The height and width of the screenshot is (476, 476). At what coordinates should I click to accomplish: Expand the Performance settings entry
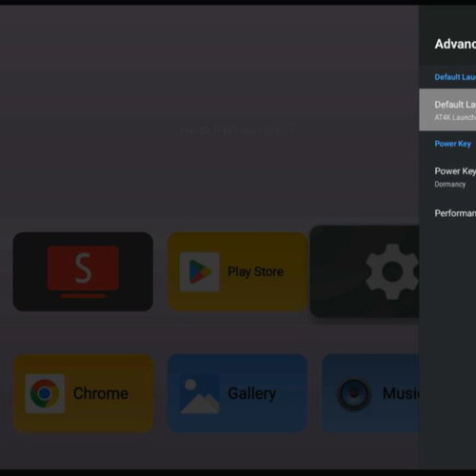[447, 213]
